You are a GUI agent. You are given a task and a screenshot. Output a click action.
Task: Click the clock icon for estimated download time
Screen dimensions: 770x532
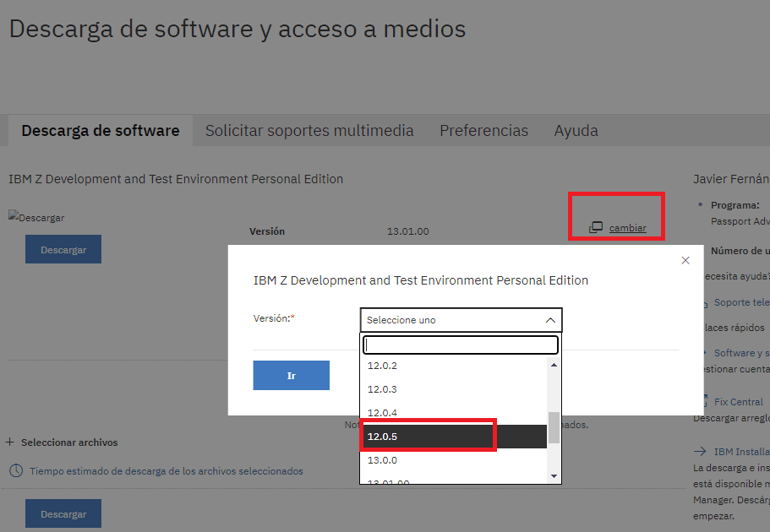click(15, 470)
